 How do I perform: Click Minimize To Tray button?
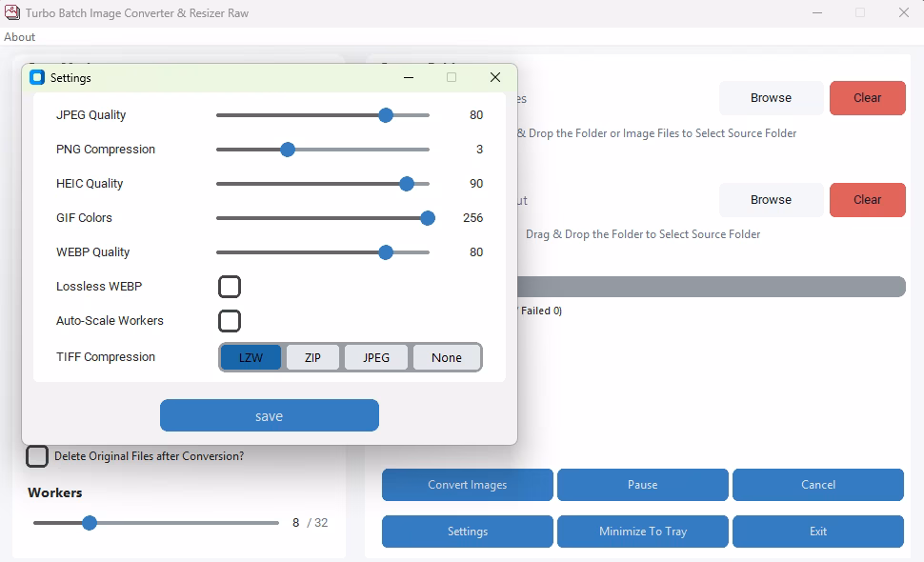point(642,532)
